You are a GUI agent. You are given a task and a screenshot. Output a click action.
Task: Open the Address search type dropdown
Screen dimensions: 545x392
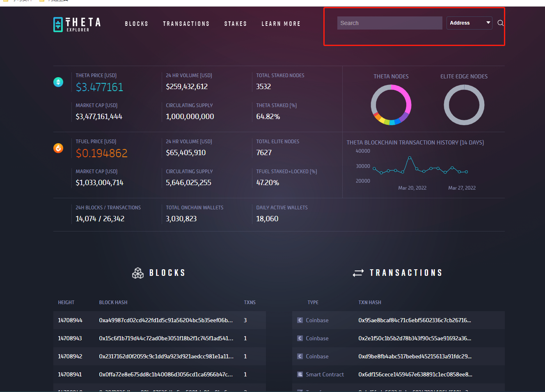[x=469, y=23]
